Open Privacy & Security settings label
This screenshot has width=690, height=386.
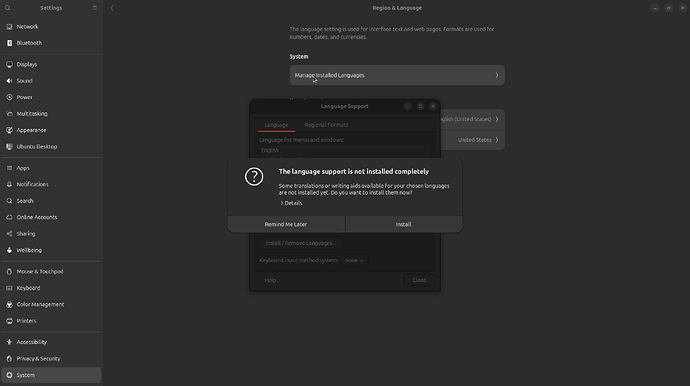(x=38, y=359)
